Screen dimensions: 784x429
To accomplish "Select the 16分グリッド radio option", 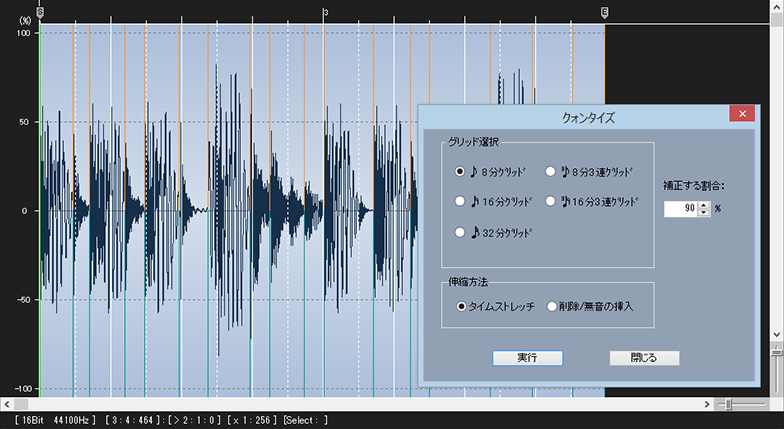I will [460, 201].
